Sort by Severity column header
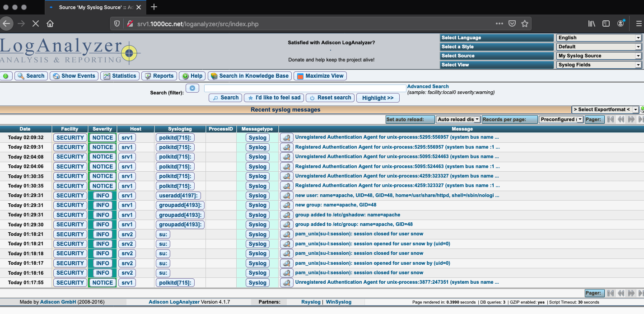 click(x=103, y=129)
